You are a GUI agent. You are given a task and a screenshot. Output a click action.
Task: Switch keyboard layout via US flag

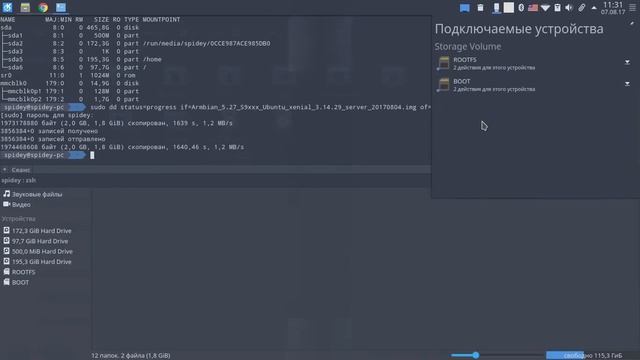533,7
